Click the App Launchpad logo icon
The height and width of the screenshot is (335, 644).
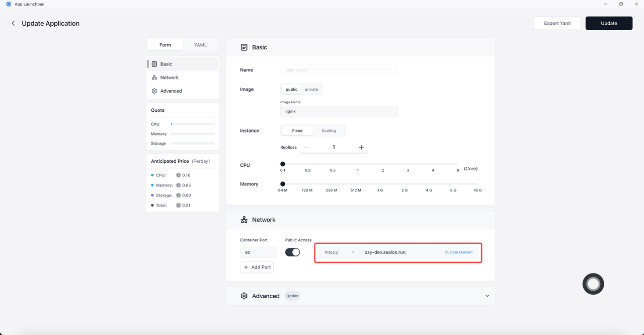(x=9, y=4)
